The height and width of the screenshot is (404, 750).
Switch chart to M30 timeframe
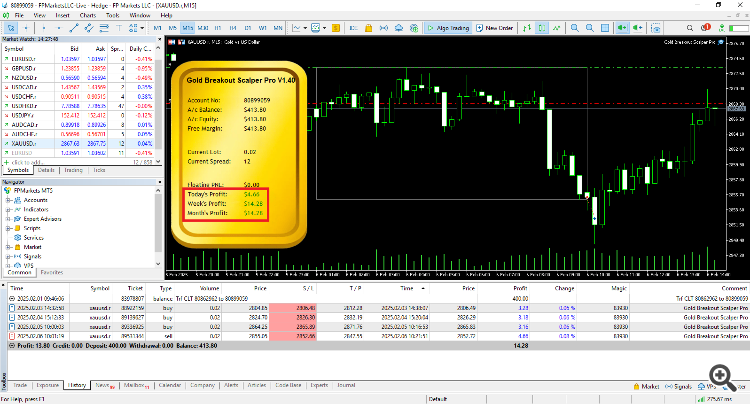click(203, 28)
